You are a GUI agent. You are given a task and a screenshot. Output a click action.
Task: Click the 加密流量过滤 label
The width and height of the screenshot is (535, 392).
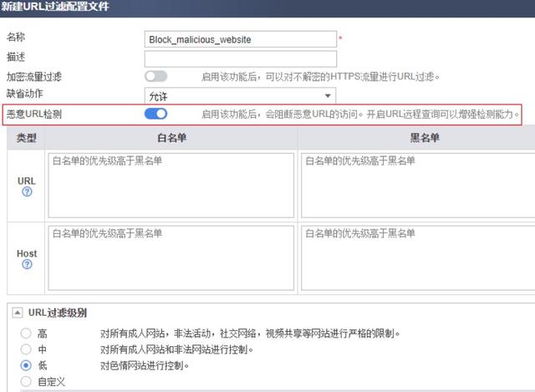[x=33, y=76]
